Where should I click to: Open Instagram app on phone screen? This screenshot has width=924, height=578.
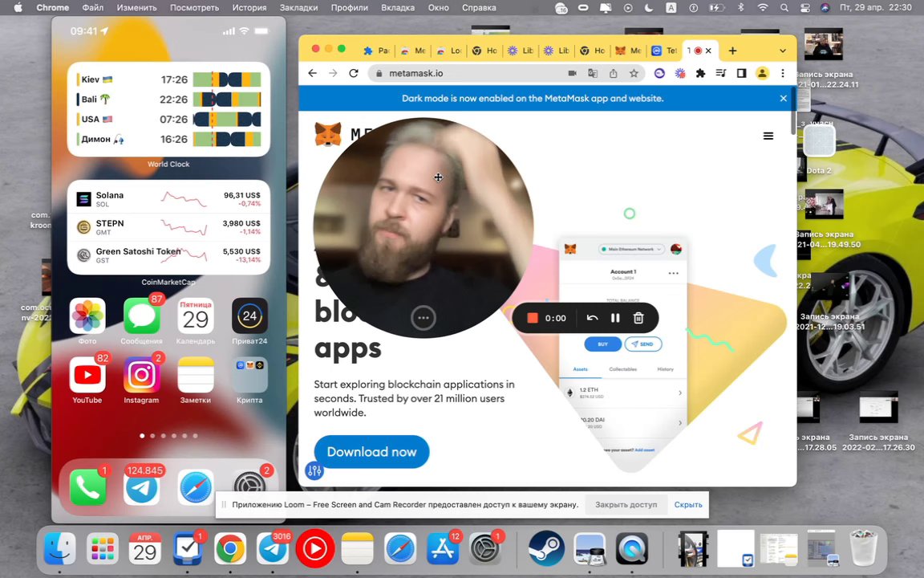(141, 375)
